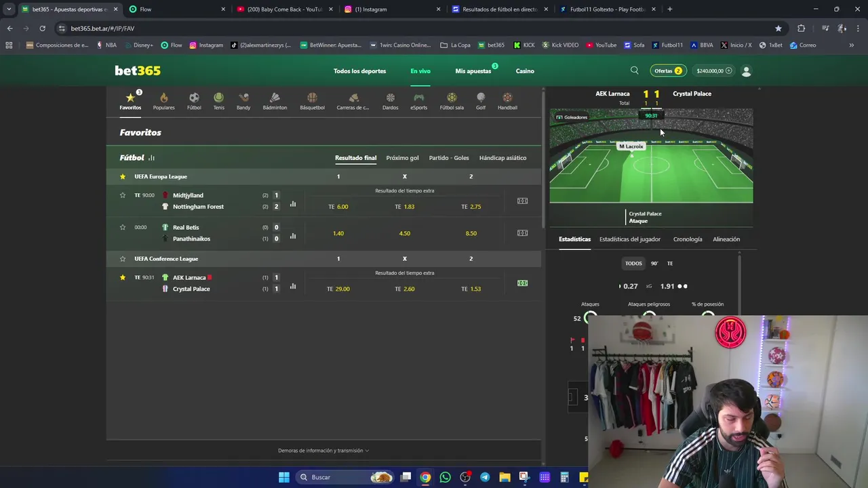
Task: Switch to En vivo section
Action: (420, 71)
